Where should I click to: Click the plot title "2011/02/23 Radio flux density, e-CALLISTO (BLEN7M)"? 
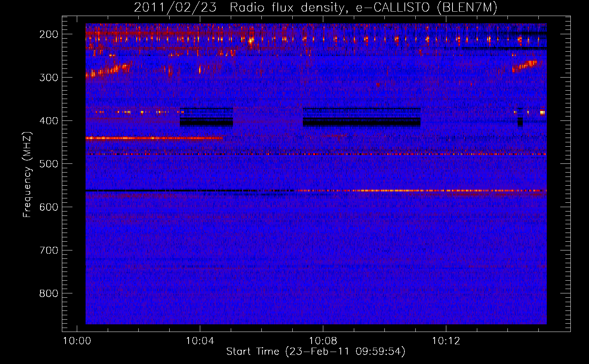pos(316,8)
